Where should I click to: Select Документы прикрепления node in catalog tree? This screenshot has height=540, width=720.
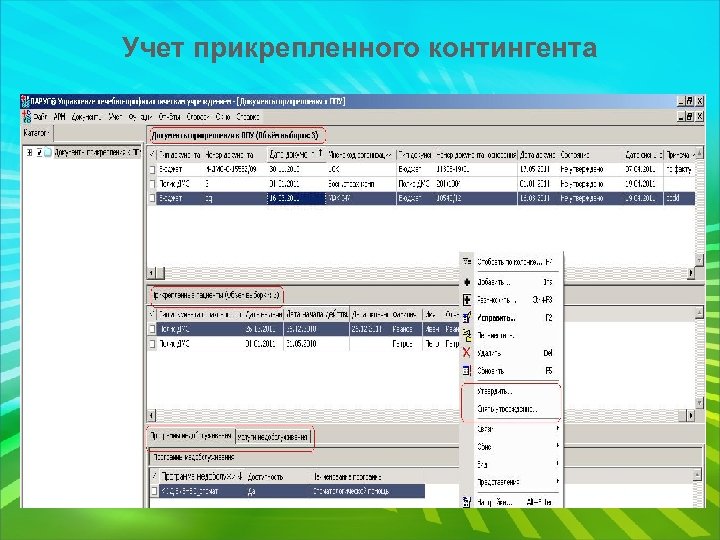97,152
